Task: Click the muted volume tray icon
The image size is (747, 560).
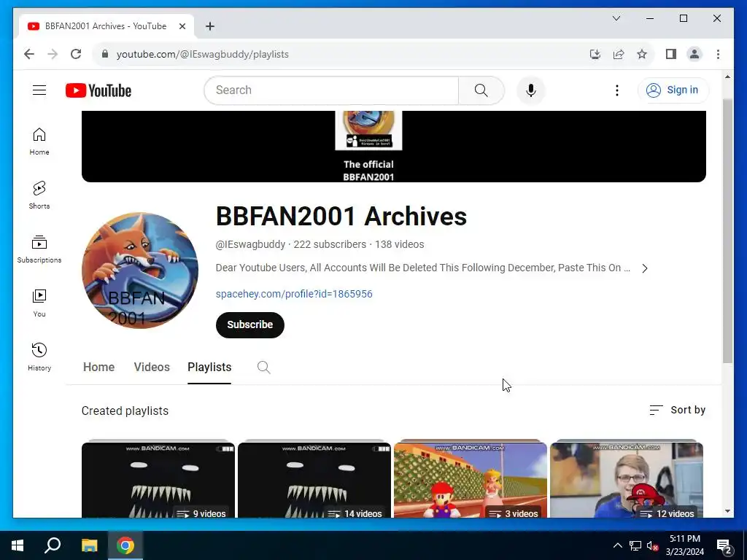Action: (x=652, y=545)
